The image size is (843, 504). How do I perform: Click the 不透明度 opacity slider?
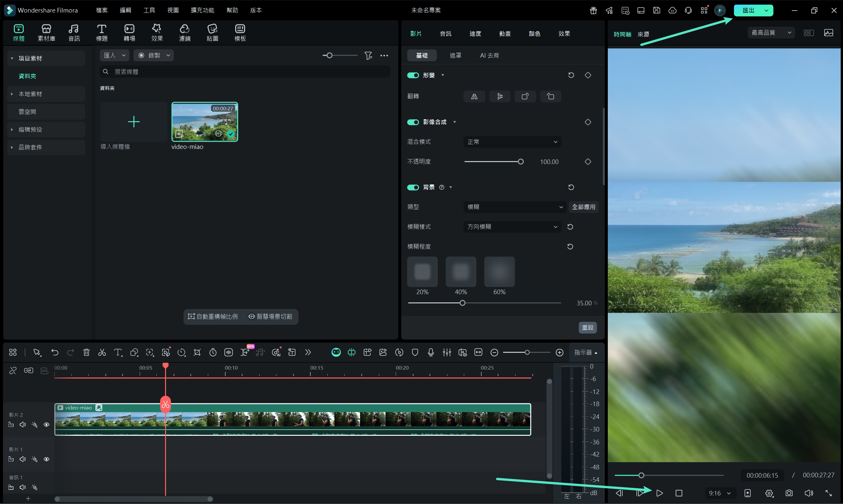click(x=492, y=162)
